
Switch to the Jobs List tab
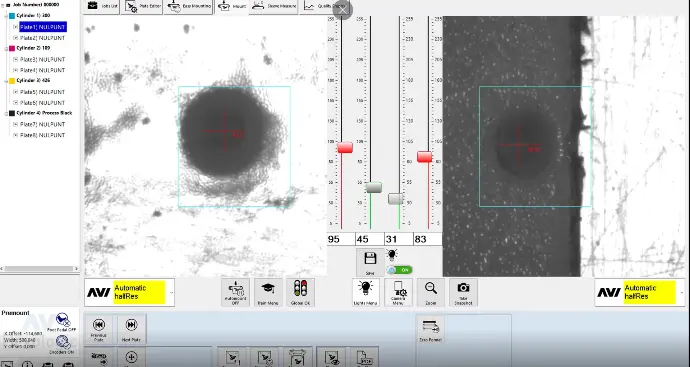click(x=102, y=6)
